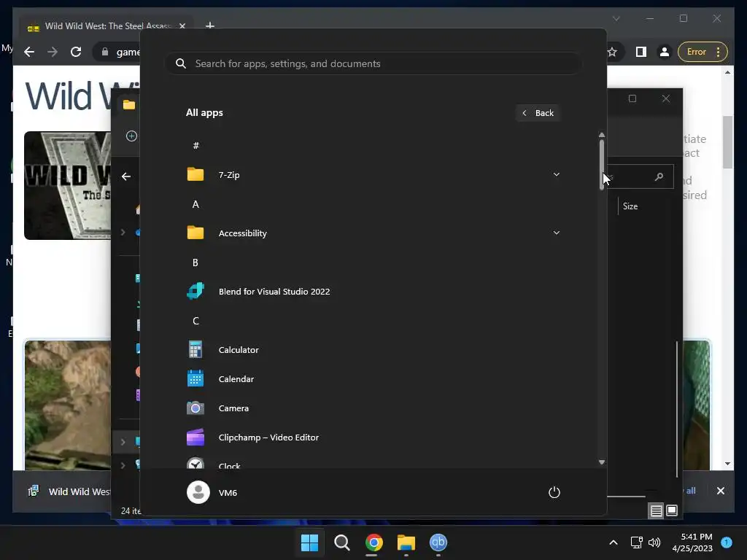The width and height of the screenshot is (747, 560).
Task: Open a new Chrome tab
Action: 209,26
